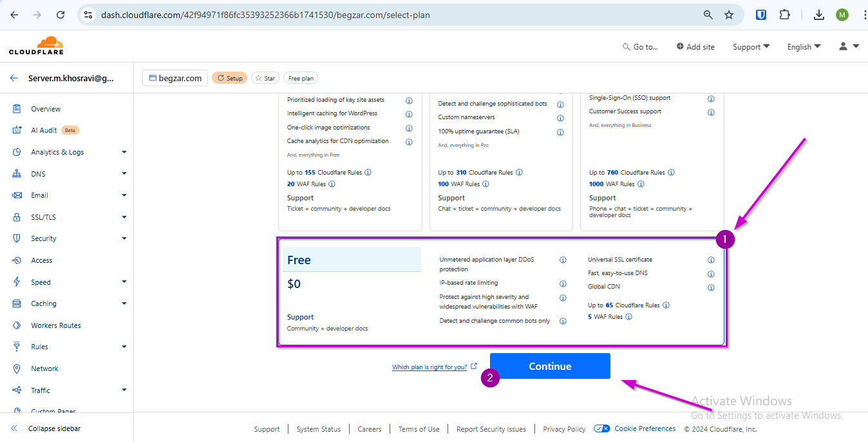Open the Extensions puzzle icon
The width and height of the screenshot is (868, 442).
(784, 15)
